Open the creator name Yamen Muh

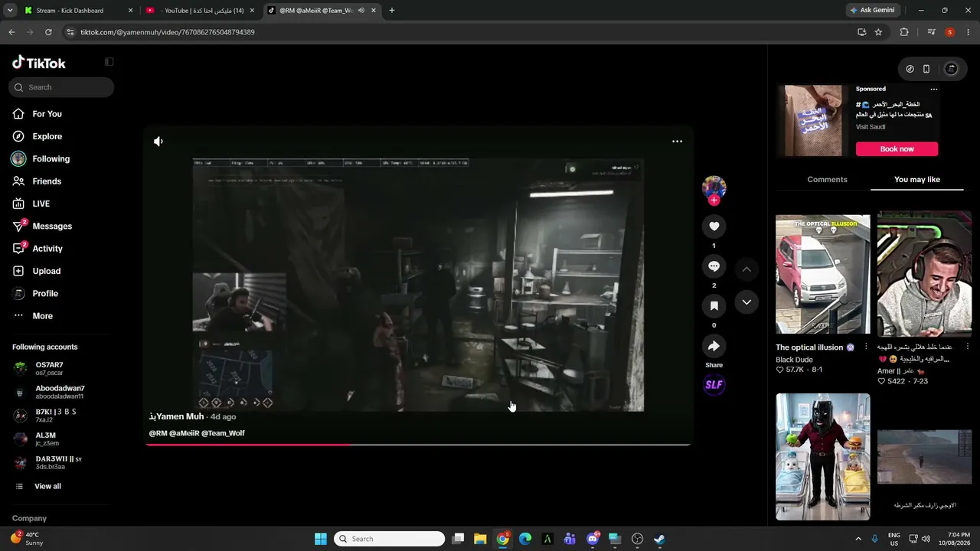[x=176, y=417]
